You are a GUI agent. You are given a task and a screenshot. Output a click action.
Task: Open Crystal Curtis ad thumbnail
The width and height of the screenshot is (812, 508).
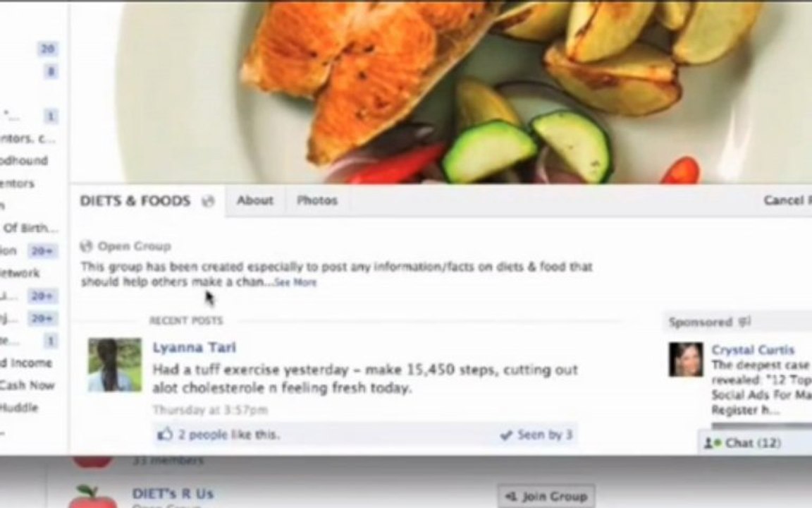coord(686,359)
